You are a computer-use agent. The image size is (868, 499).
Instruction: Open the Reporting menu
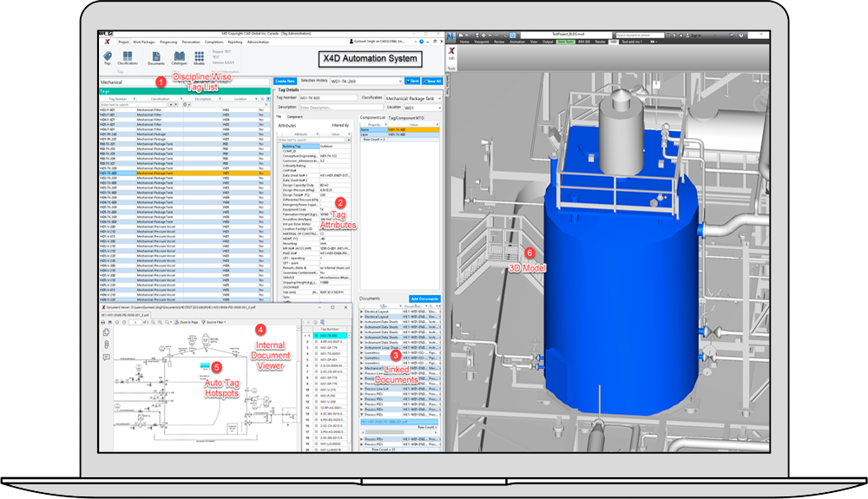[x=235, y=42]
